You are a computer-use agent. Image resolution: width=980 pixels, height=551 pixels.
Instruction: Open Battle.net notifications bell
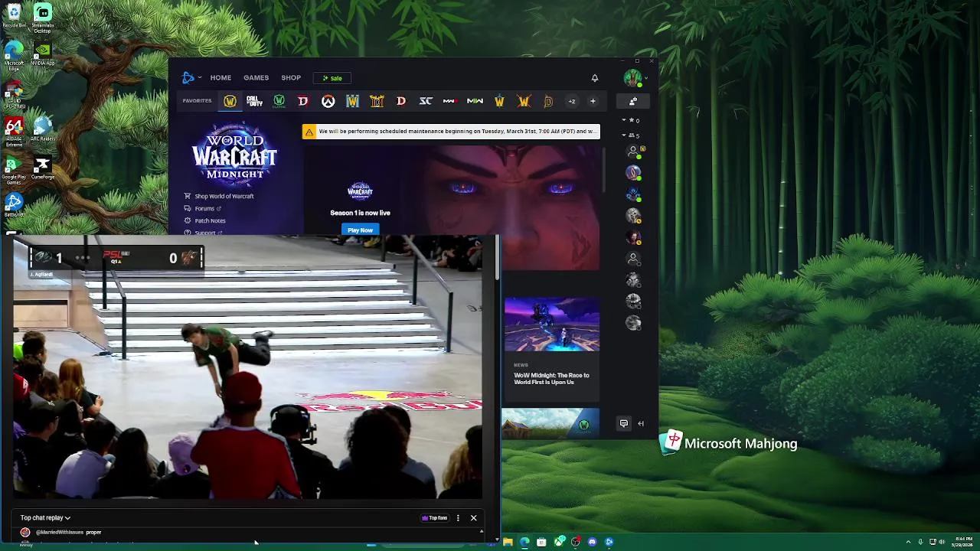pyautogui.click(x=594, y=78)
